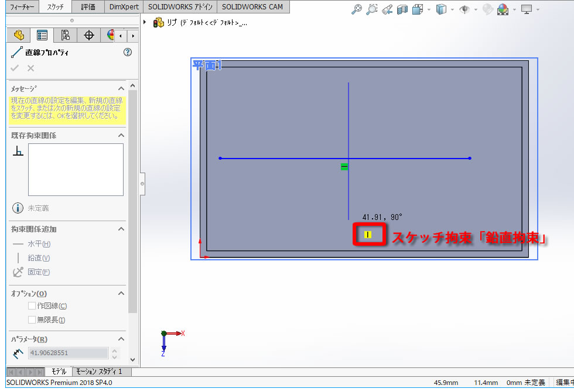
Task: Click the Zoom to Fit icon
Action: [356, 9]
